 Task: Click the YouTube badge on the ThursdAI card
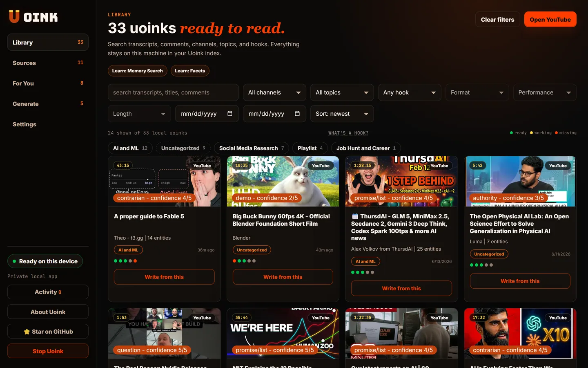pyautogui.click(x=439, y=166)
